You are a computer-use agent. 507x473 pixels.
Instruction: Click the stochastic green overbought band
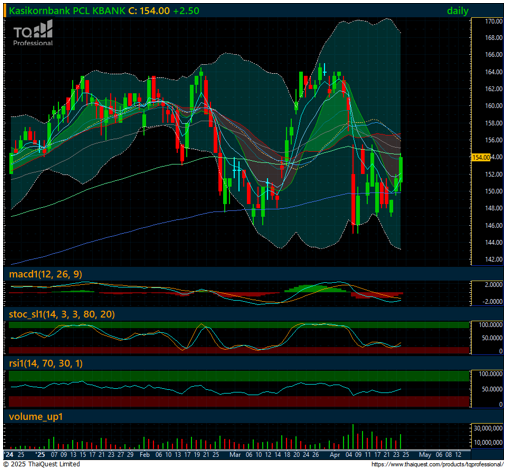[x=239, y=325]
